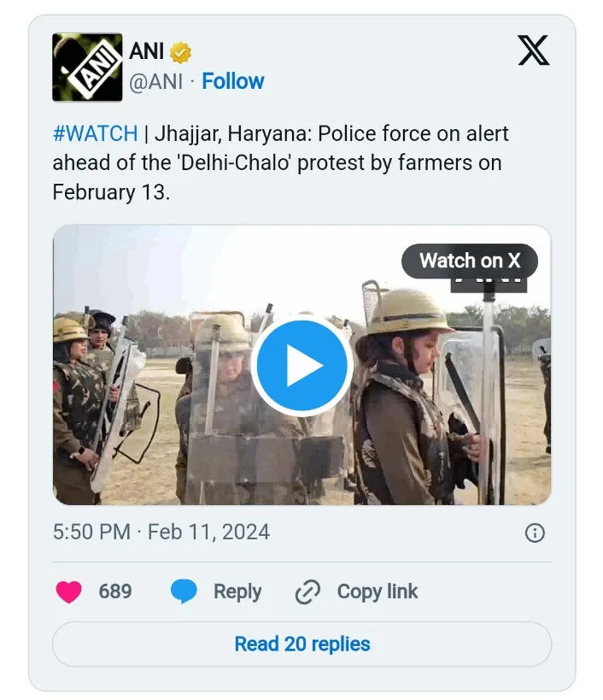Click the Reply label
The image size is (603, 700).
coord(237,591)
